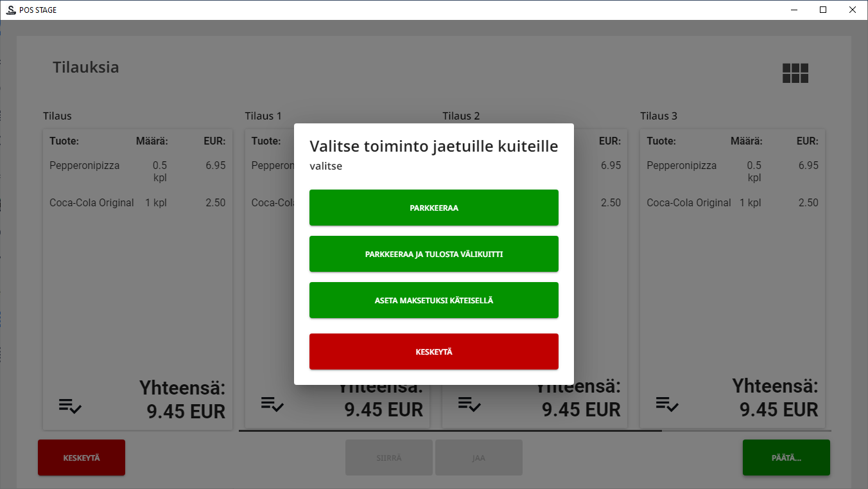Image resolution: width=868 pixels, height=489 pixels.
Task: Click the checklist icon on Tilaus 3 card
Action: 668,405
